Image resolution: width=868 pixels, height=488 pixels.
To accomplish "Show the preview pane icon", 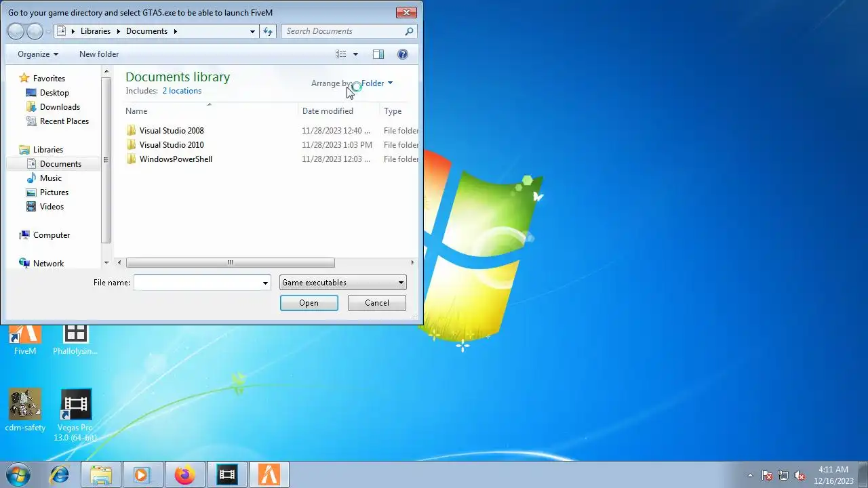I will coord(378,54).
